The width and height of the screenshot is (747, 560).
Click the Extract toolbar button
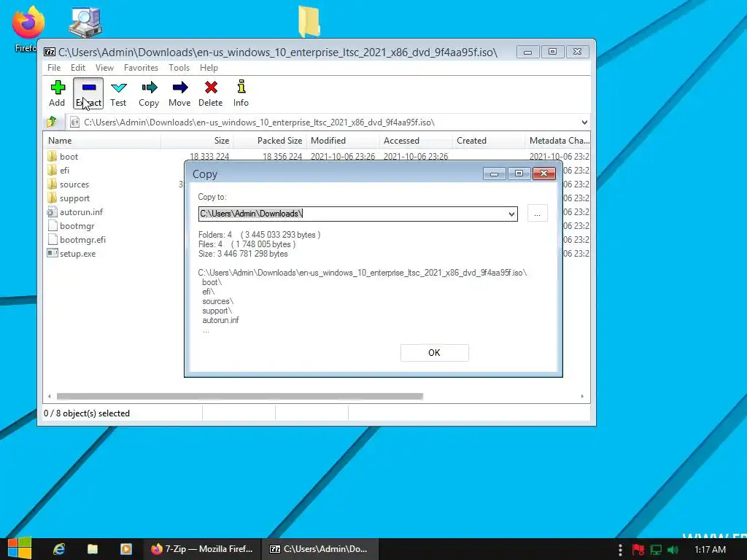pos(88,93)
